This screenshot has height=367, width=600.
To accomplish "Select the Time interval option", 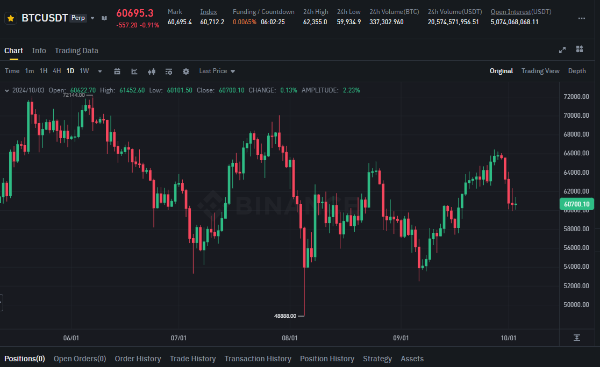I will pyautogui.click(x=12, y=71).
